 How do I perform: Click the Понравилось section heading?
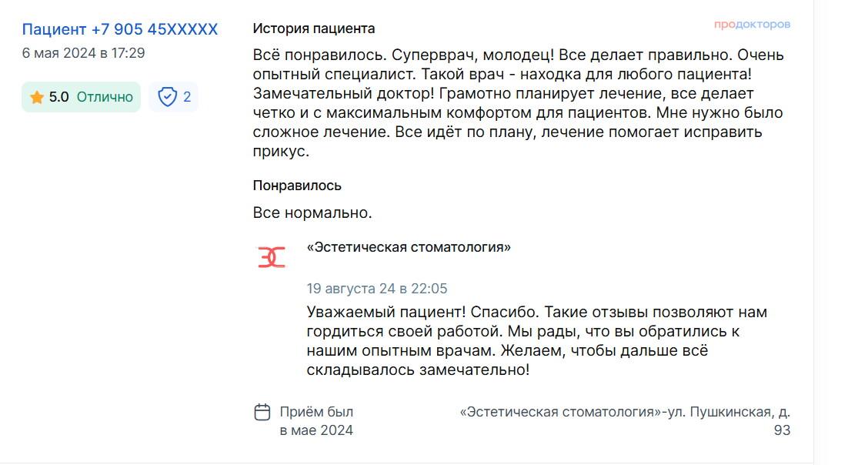[297, 186]
